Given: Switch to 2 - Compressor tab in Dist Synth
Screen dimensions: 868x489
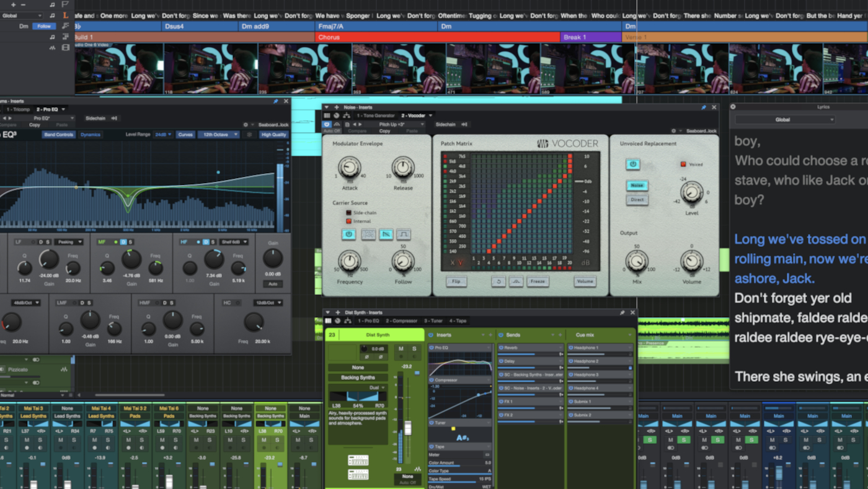Looking at the screenshot, I should [x=401, y=321].
